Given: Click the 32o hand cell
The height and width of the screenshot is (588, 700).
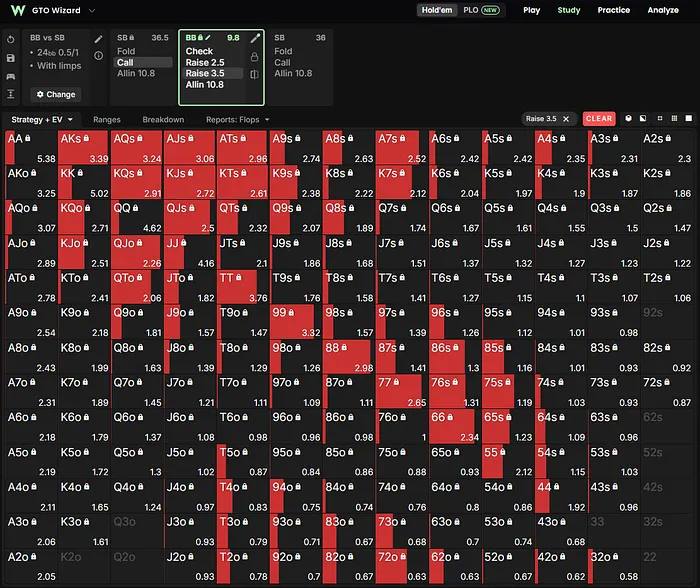Looking at the screenshot, I should tap(613, 566).
